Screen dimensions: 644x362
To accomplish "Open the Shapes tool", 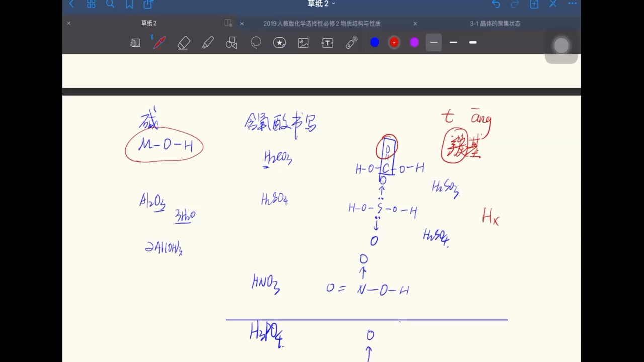I will pos(231,42).
